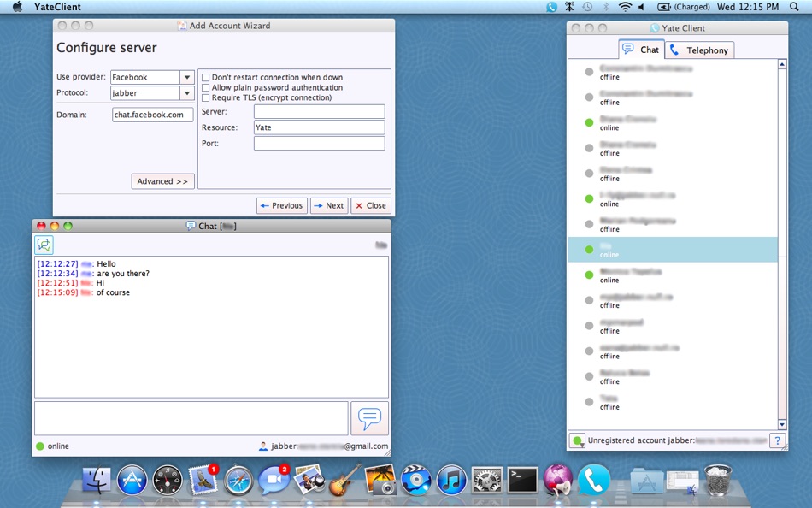The height and width of the screenshot is (508, 812).
Task: Open the Apple menu
Action: (x=18, y=7)
